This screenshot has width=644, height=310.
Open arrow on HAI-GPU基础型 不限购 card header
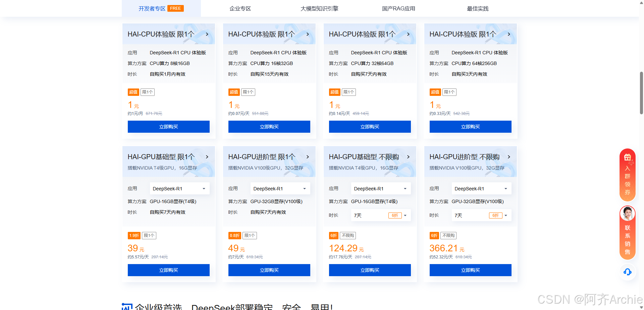pos(408,157)
